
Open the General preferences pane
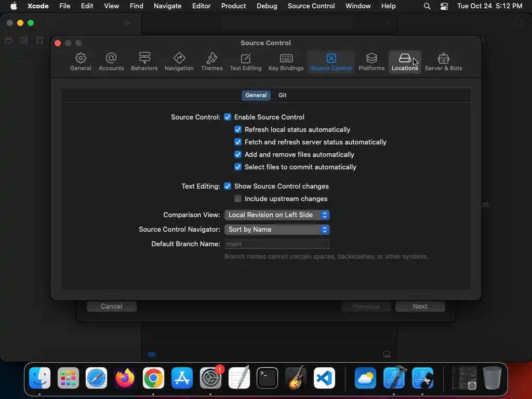[x=81, y=62]
